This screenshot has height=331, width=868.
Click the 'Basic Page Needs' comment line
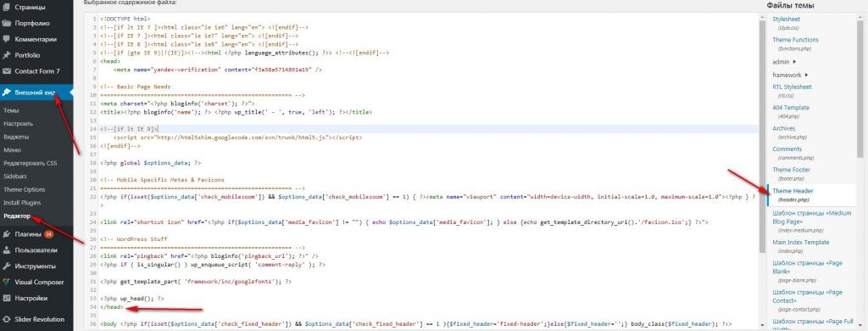tap(135, 87)
